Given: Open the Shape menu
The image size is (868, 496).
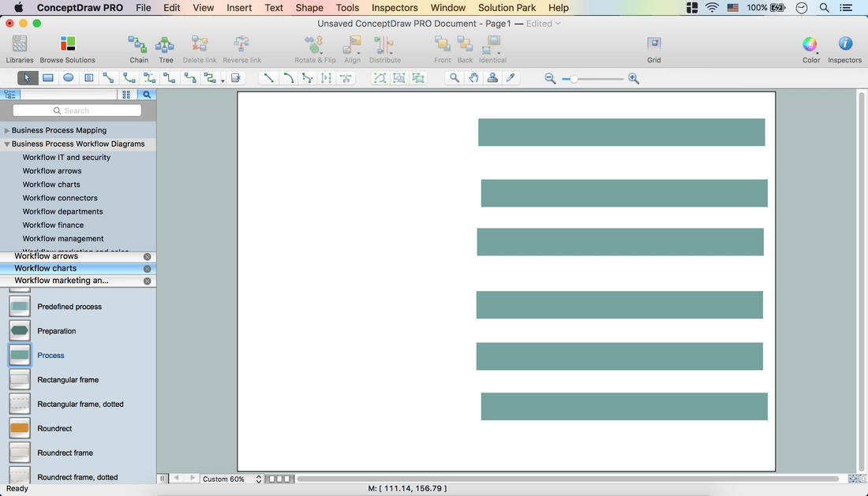Looking at the screenshot, I should click(309, 8).
